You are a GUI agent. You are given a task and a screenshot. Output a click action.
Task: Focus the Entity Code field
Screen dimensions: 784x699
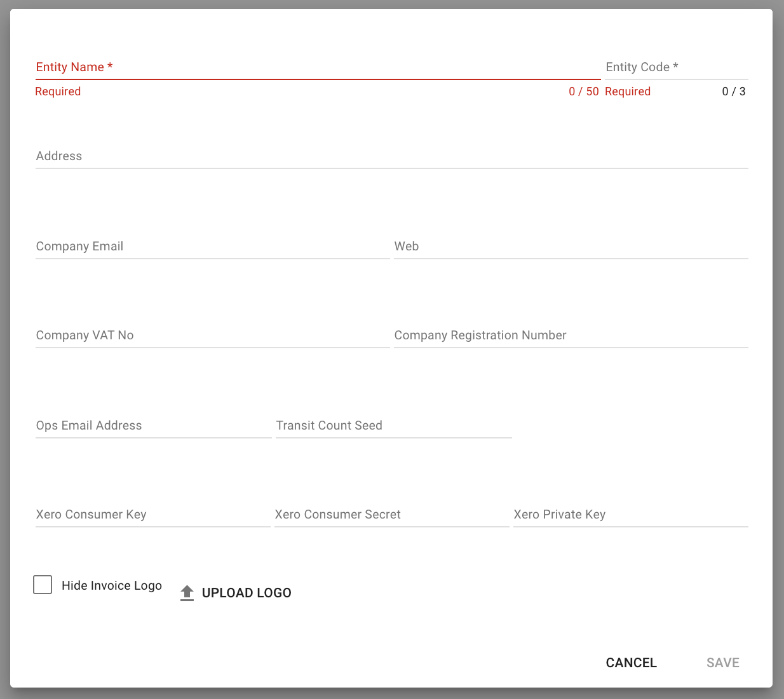677,67
